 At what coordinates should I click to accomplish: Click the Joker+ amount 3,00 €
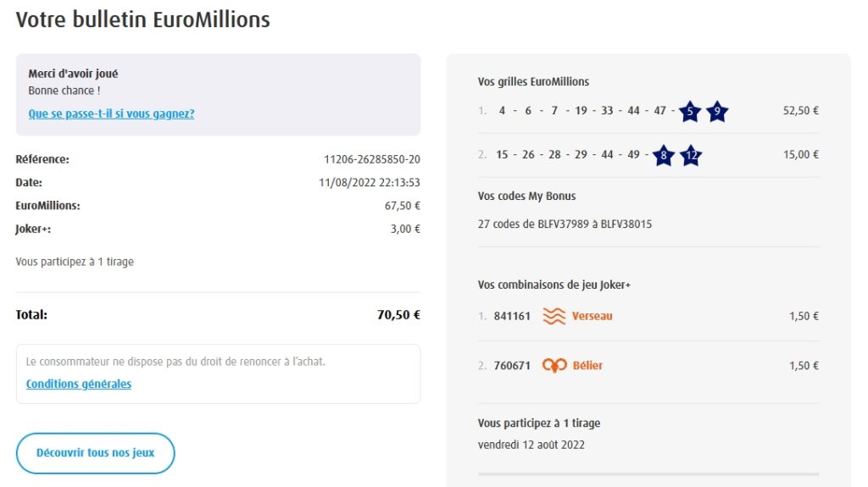[x=405, y=229]
